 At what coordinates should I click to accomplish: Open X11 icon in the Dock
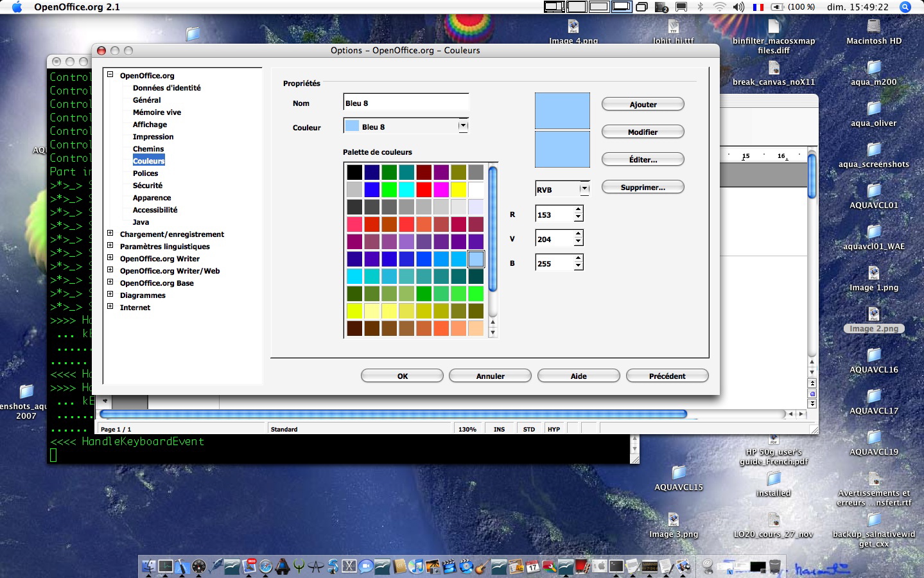349,566
